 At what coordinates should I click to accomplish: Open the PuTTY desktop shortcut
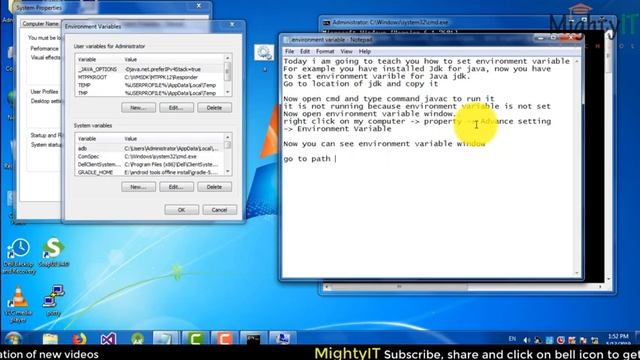53,301
